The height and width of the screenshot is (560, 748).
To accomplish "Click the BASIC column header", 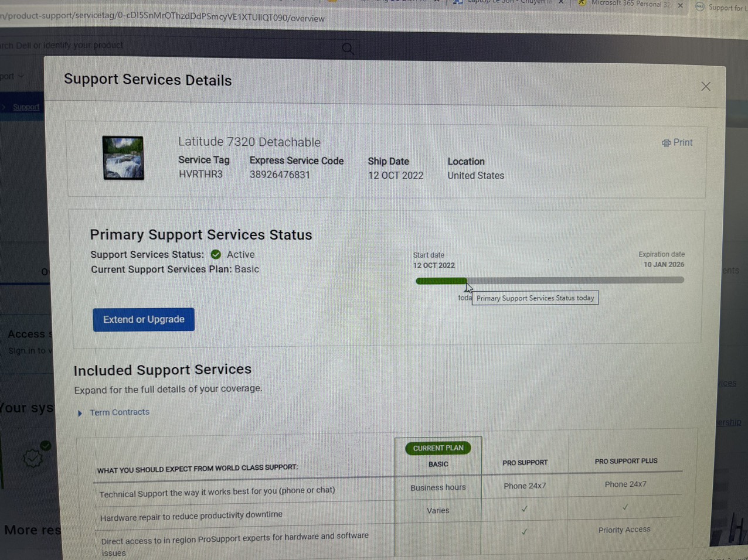I will coord(438,464).
